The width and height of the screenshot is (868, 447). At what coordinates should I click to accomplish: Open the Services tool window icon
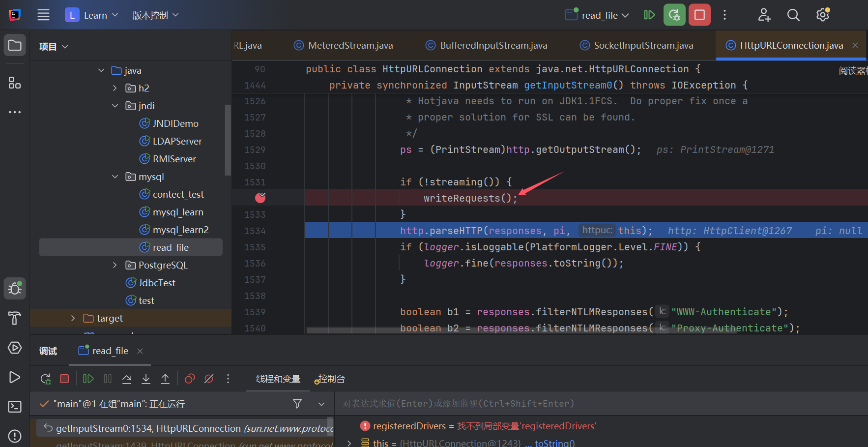(15, 348)
